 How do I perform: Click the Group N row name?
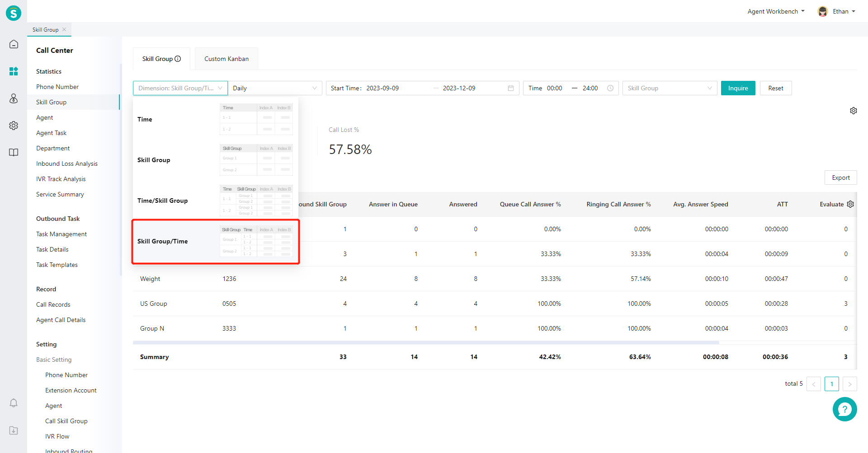click(152, 328)
